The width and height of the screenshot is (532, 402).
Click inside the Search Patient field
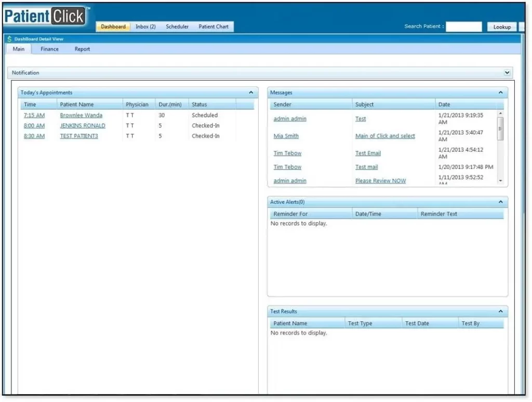click(463, 27)
